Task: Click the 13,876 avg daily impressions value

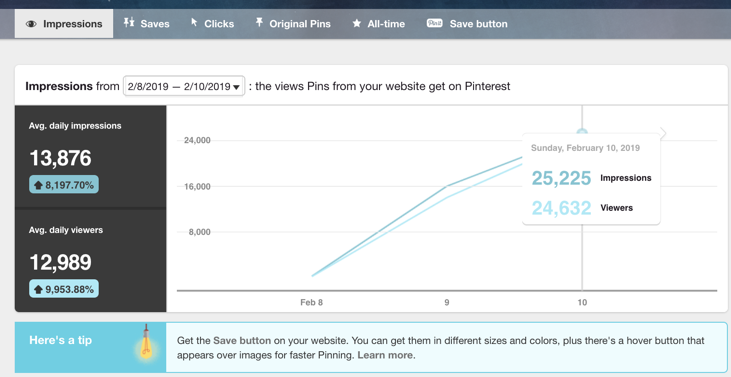Action: [61, 158]
